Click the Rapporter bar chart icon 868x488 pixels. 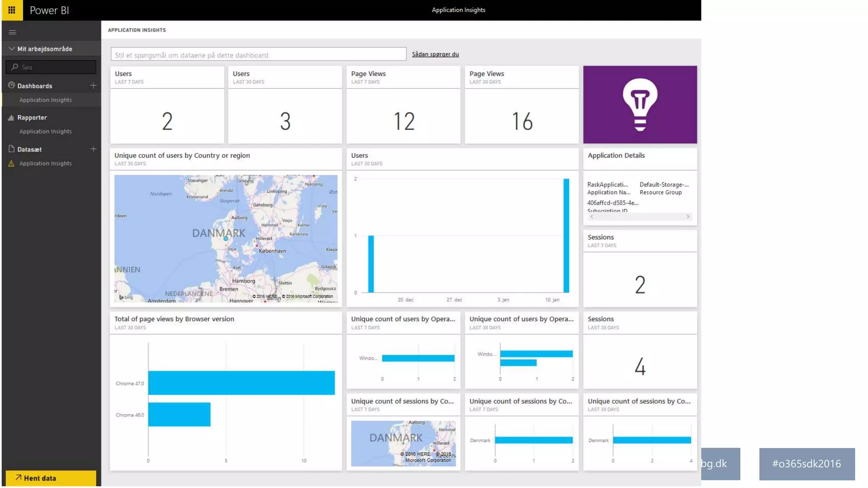tap(11, 118)
